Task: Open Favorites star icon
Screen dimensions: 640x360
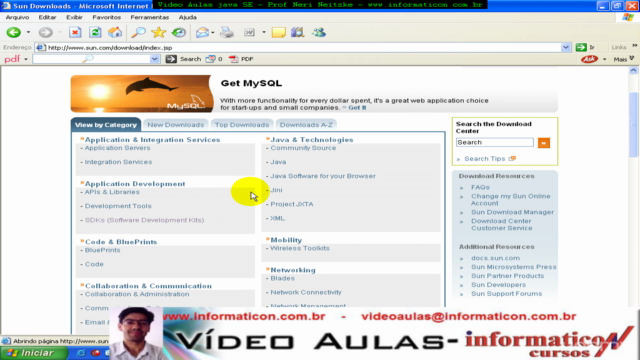Action: [x=158, y=32]
